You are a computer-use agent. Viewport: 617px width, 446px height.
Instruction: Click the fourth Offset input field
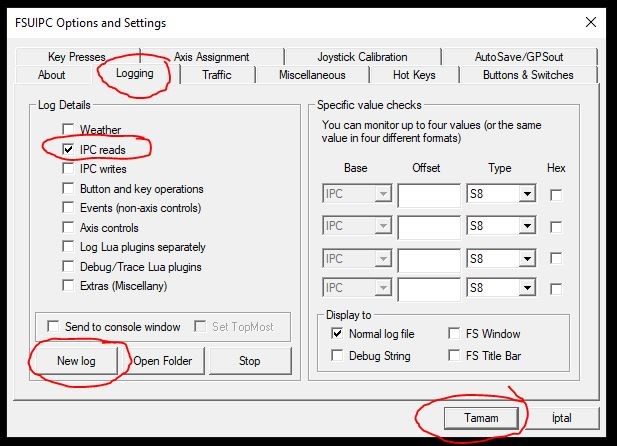(429, 289)
